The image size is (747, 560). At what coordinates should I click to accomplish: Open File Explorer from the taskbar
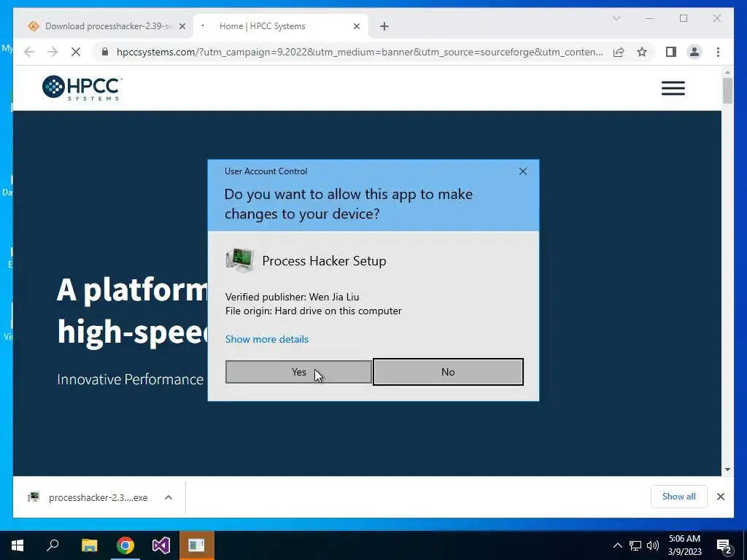click(x=89, y=545)
